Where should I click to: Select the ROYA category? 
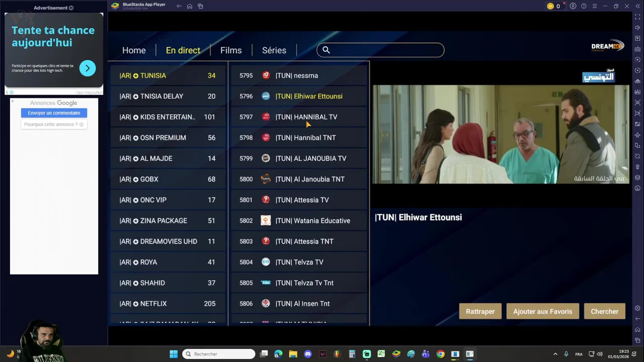(168, 262)
